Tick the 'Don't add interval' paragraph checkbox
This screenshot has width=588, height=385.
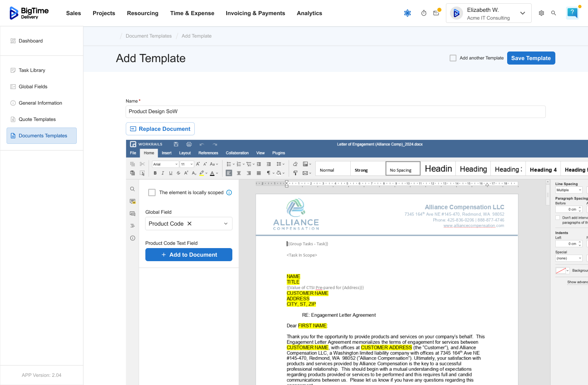click(x=558, y=218)
